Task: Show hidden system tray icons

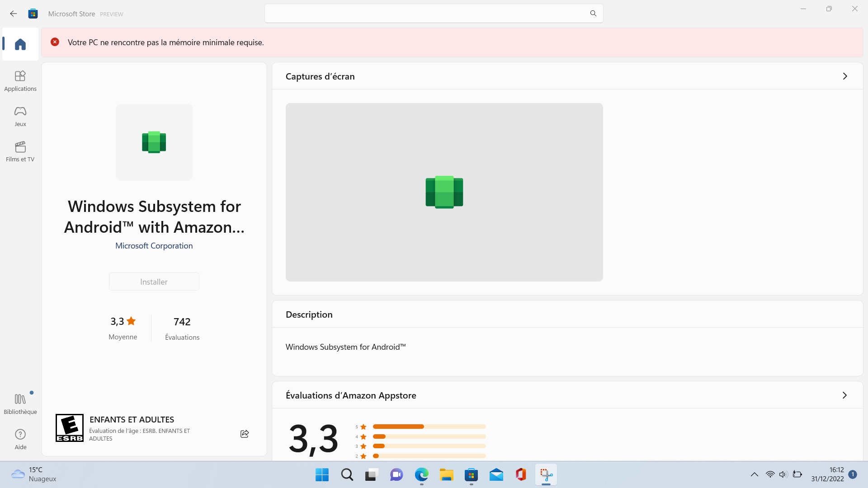Action: (x=755, y=474)
